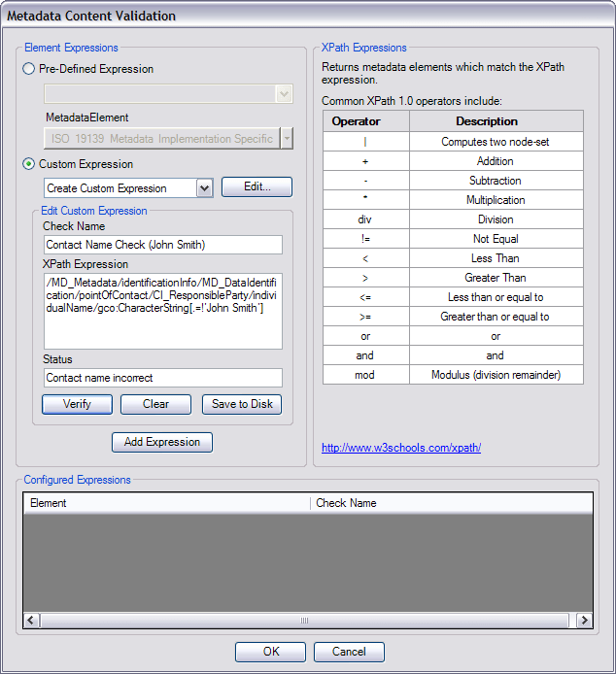Open the w3schools xpath link
The width and height of the screenshot is (616, 674).
[x=401, y=448]
